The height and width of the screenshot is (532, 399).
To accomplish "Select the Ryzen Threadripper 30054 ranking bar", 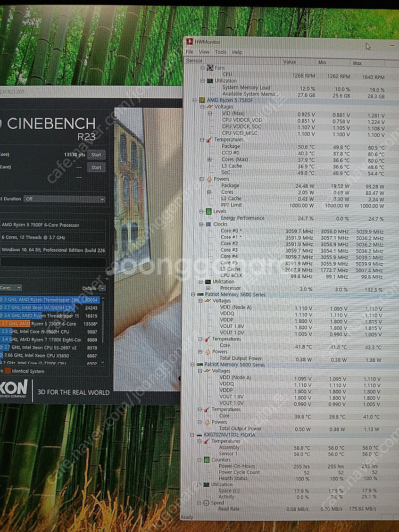I will pos(50,300).
